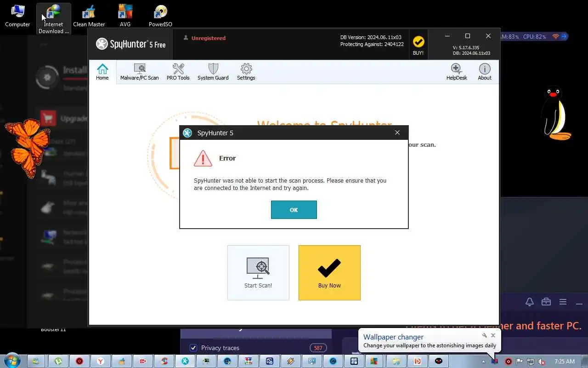The height and width of the screenshot is (368, 588).
Task: Click the penguin face taskbar icon
Action: (x=439, y=361)
